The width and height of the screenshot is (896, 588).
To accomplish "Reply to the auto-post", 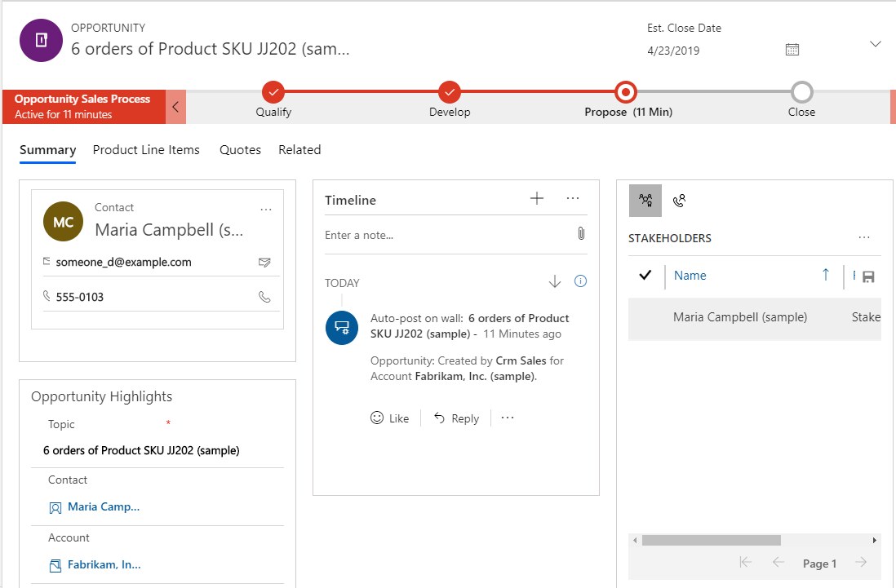I will click(456, 418).
